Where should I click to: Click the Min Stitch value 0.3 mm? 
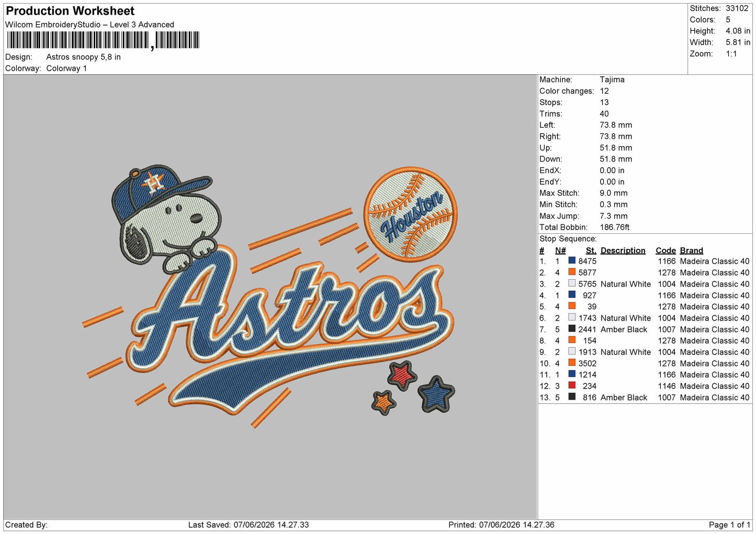tap(613, 204)
